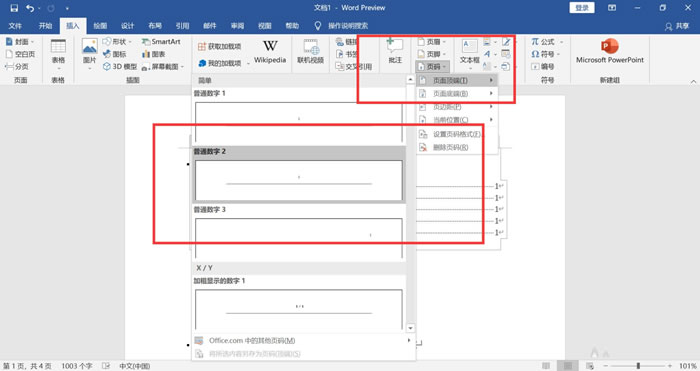
Task: Click the 中文(中国) language indicator
Action: coord(135,366)
